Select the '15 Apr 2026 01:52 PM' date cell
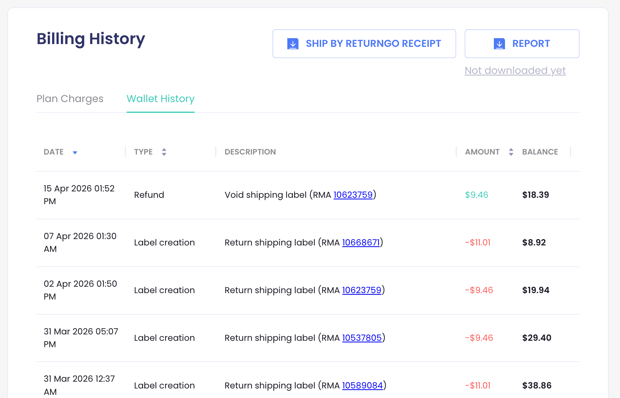 [79, 195]
